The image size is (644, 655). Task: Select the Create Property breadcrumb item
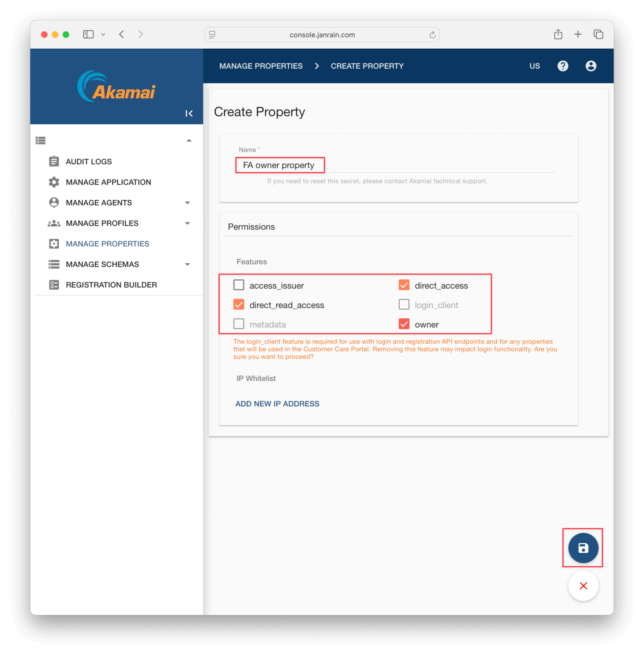367,66
